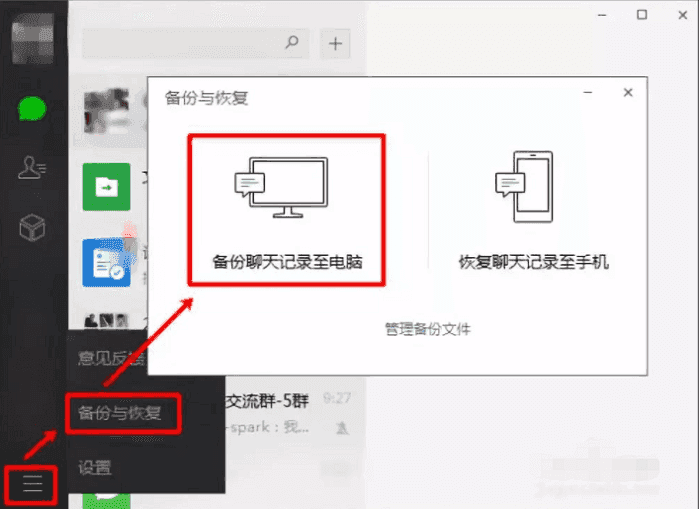The width and height of the screenshot is (700, 509).
Task: Maximize the main WeChat window
Action: (x=642, y=15)
